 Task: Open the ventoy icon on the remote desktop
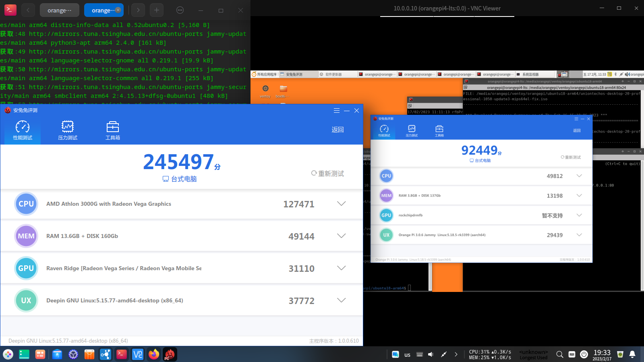tap(265, 91)
